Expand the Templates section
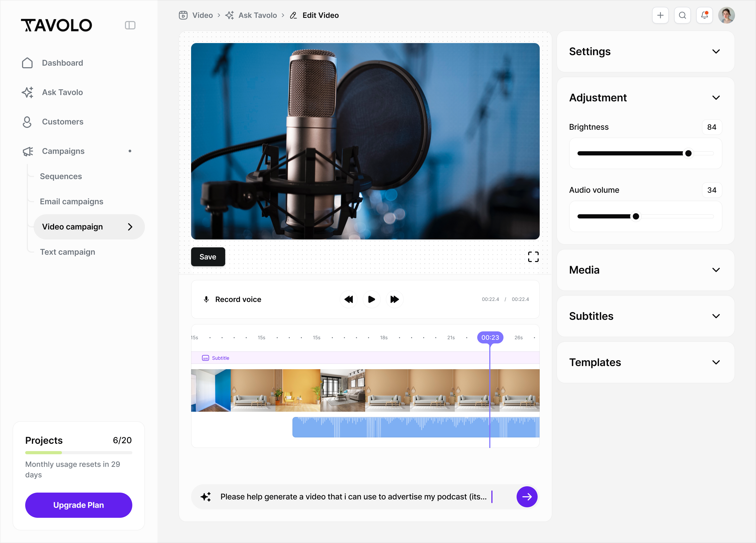 pos(716,362)
